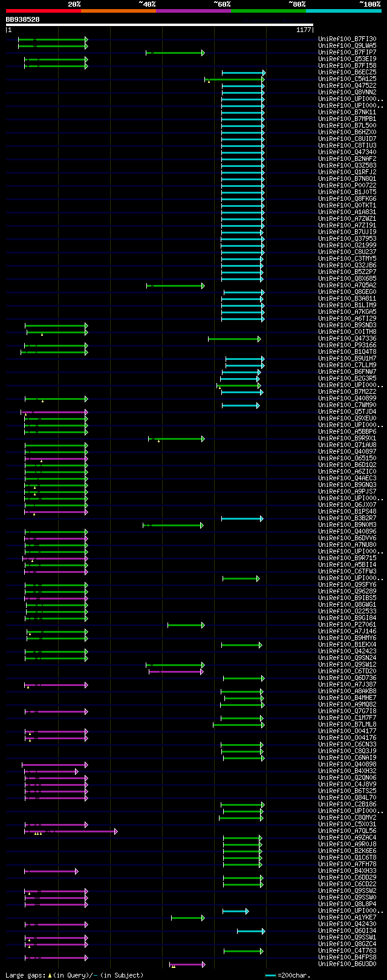Select the UniRef100_B9SND3 label
Screen dimensions: 387x980
(347, 325)
